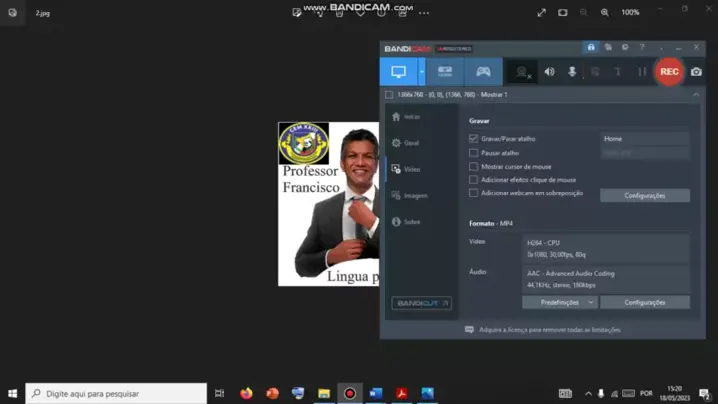Image resolution: width=718 pixels, height=404 pixels.
Task: Uncheck Gravar/Parar atalho checkbox
Action: [x=474, y=139]
